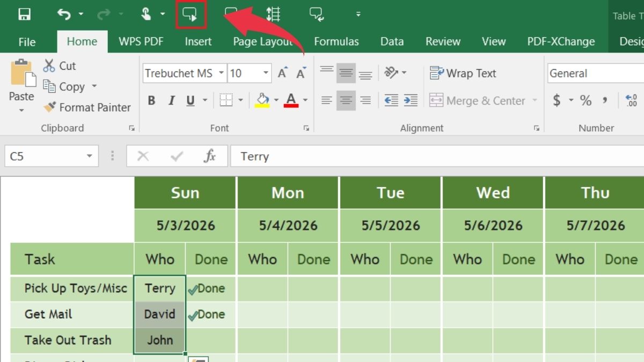This screenshot has width=644, height=362.
Task: Switch to the Home tab
Action: [82, 41]
